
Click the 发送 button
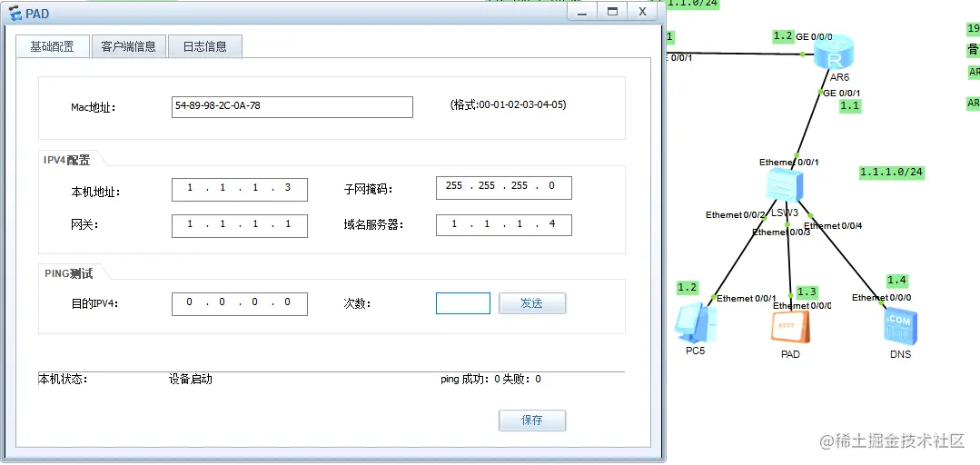coord(532,303)
